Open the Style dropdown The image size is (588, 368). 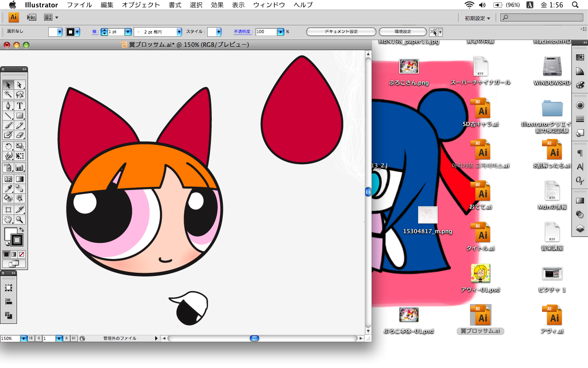coord(219,32)
